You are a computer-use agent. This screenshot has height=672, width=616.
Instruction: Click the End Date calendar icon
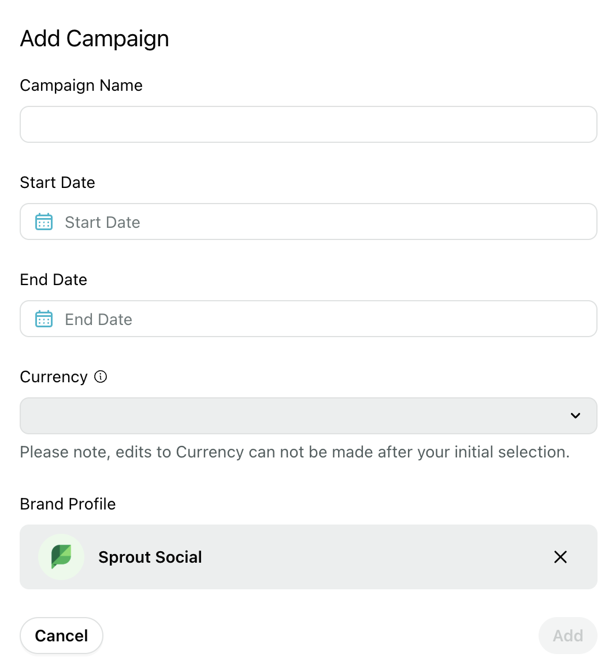pyautogui.click(x=44, y=319)
